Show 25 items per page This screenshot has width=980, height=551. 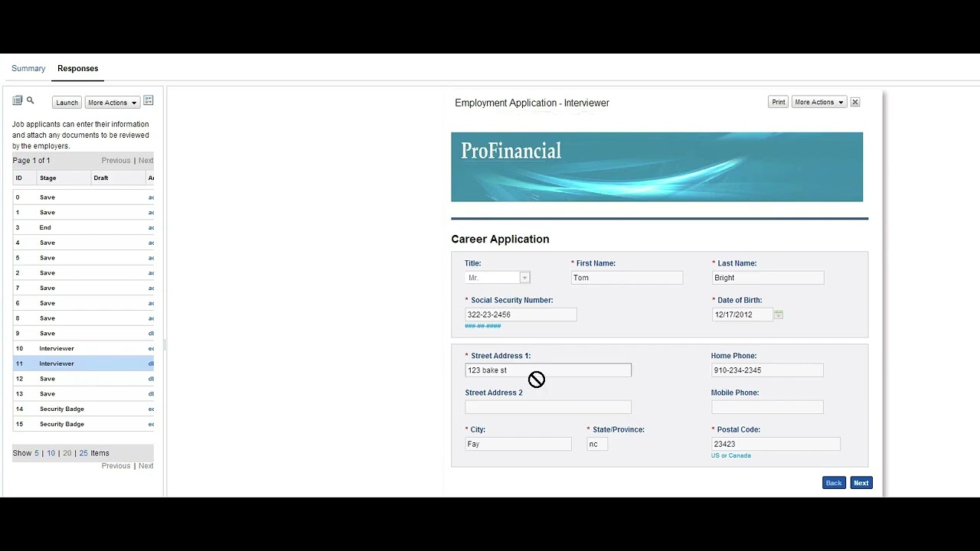coord(83,453)
